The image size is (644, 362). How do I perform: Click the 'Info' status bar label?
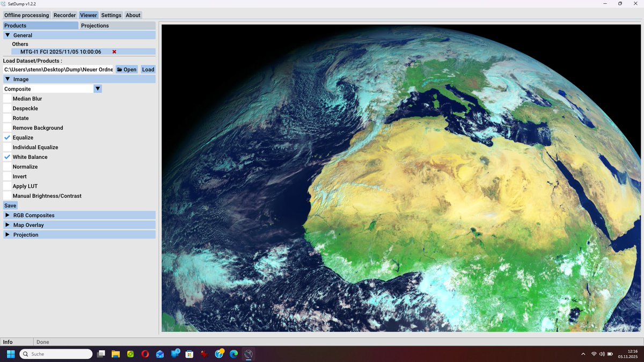pos(8,342)
